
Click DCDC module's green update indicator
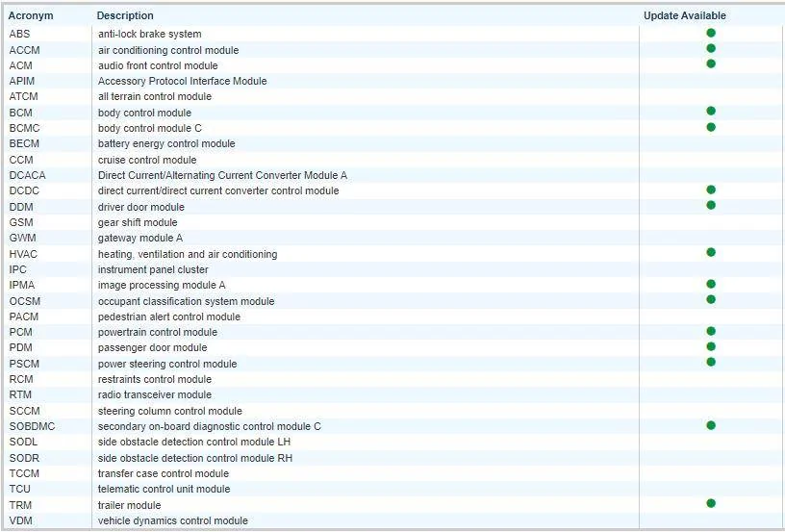pyautogui.click(x=711, y=190)
